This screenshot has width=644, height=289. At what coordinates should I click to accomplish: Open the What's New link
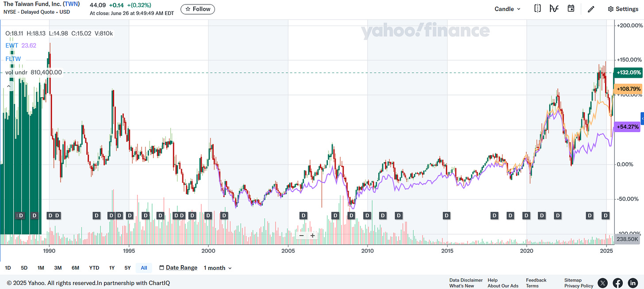click(x=461, y=286)
